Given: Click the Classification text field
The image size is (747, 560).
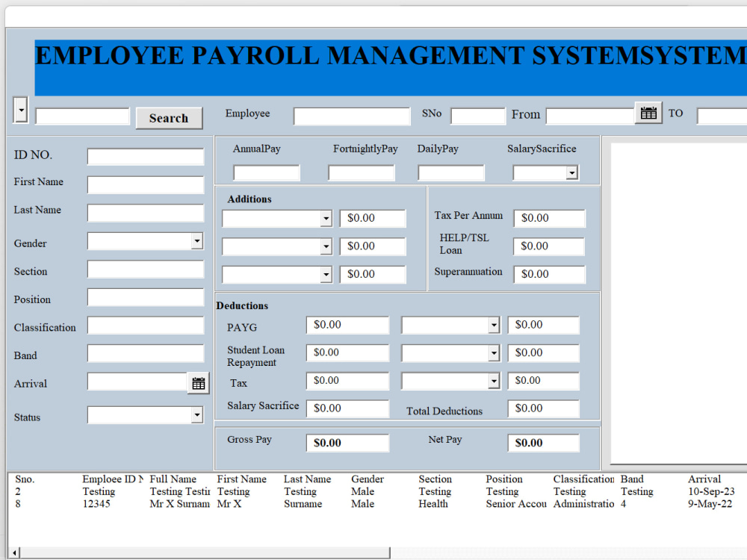Looking at the screenshot, I should (x=146, y=326).
